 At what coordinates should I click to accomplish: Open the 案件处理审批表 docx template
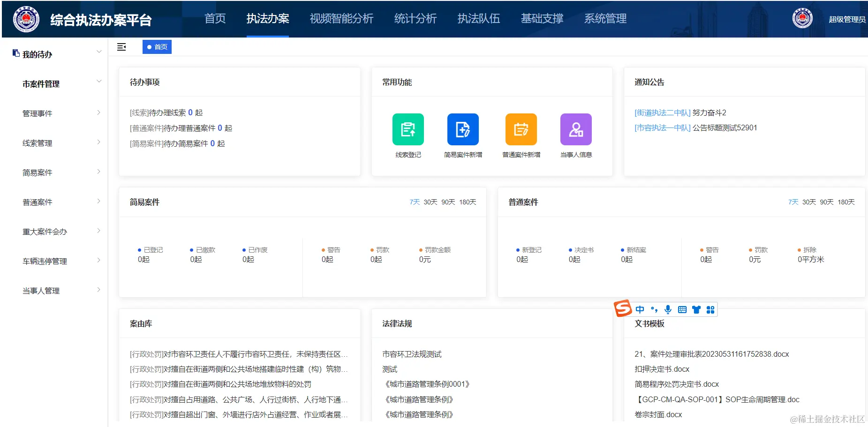pyautogui.click(x=712, y=354)
